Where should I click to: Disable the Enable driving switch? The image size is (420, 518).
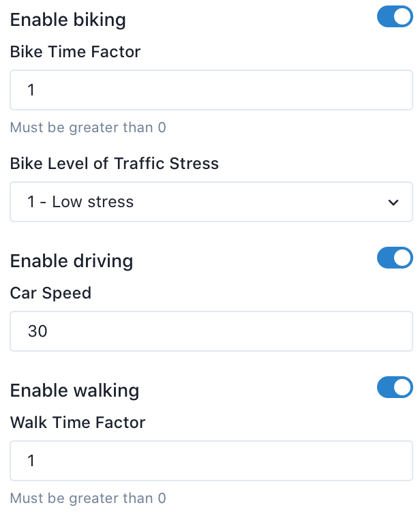tap(395, 258)
